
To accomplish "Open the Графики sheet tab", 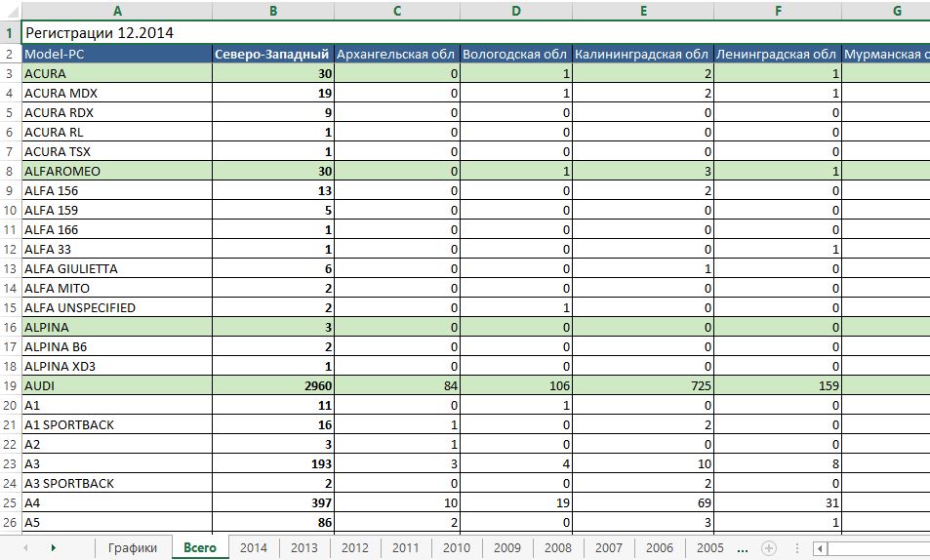I will click(133, 547).
